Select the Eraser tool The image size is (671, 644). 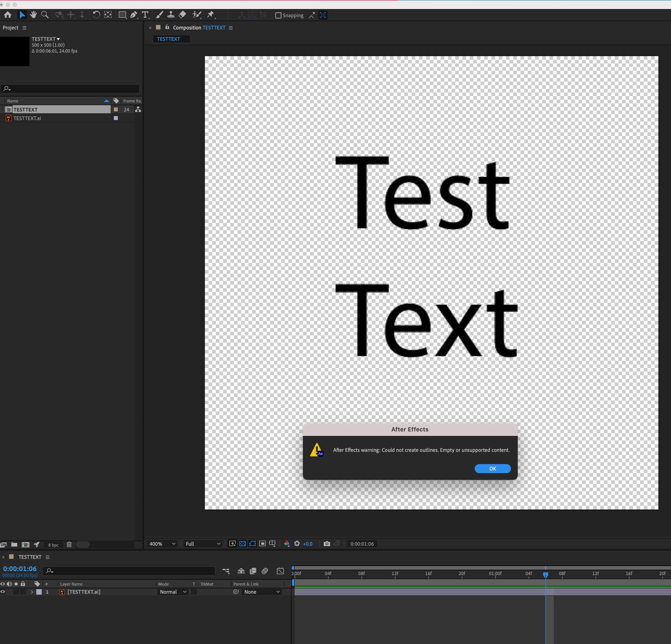(182, 15)
